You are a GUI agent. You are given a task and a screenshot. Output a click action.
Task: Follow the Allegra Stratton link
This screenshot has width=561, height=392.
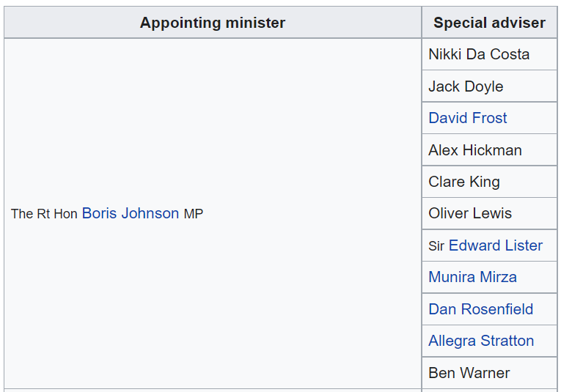click(481, 341)
